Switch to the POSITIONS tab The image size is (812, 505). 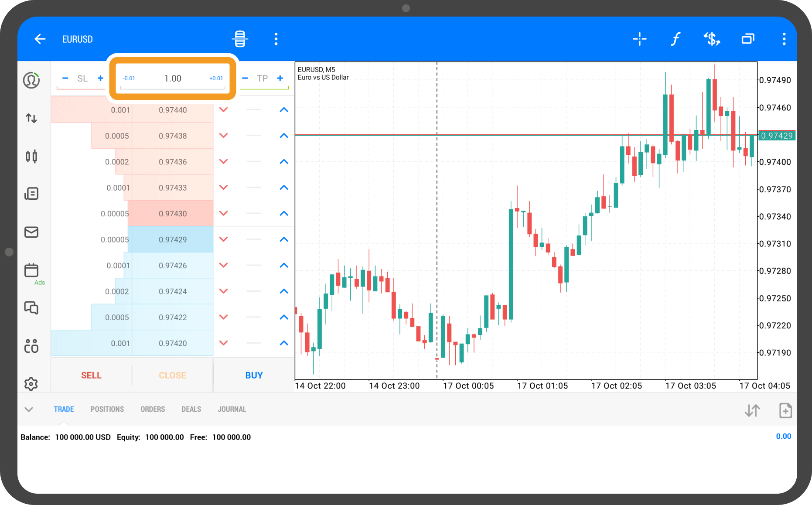point(107,409)
